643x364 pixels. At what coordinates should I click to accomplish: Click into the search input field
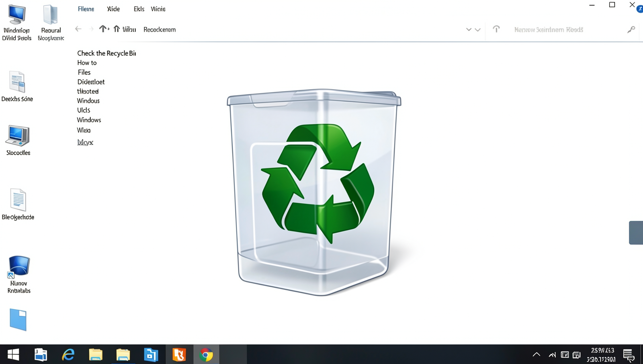(563, 30)
